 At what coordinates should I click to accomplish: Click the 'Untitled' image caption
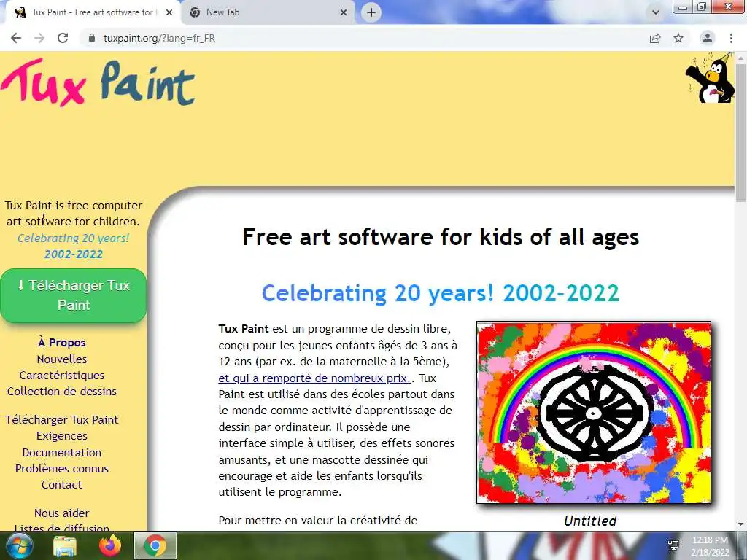click(x=590, y=521)
